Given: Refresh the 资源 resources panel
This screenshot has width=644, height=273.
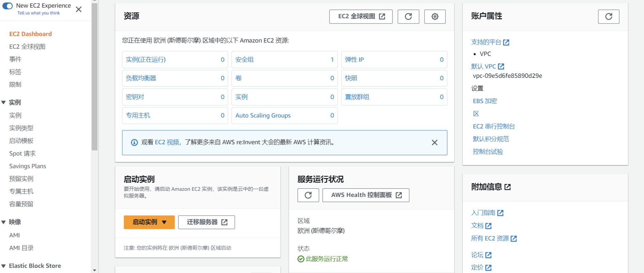Looking at the screenshot, I should pyautogui.click(x=408, y=16).
